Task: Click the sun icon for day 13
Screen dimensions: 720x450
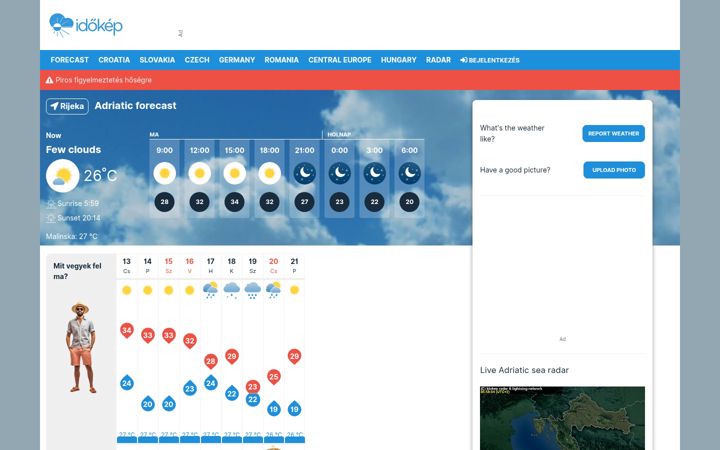Action: (127, 290)
